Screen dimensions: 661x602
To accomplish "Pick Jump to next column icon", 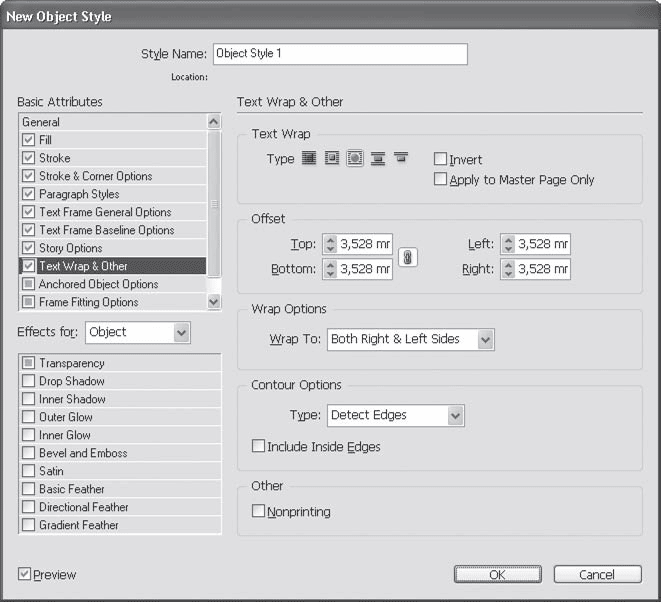I will [401, 159].
